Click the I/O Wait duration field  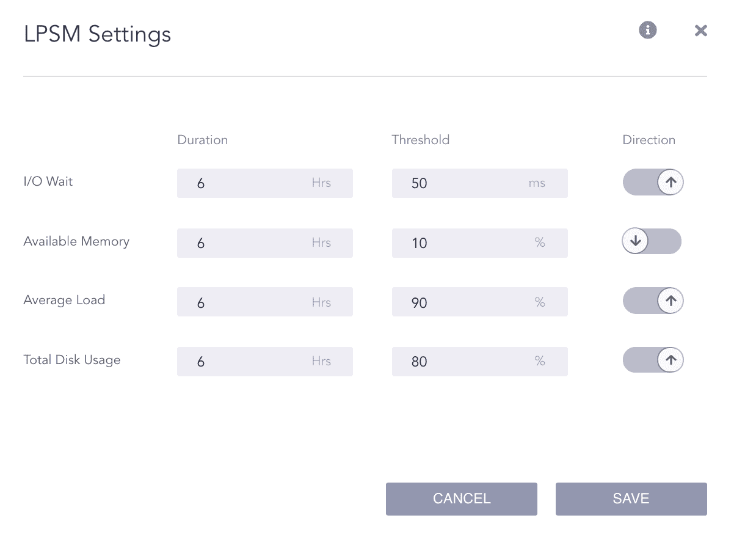[x=264, y=183]
